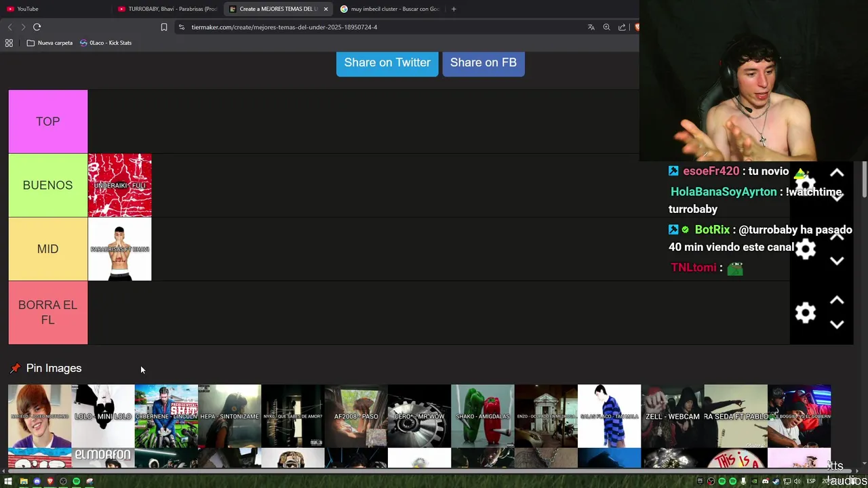Open settings gear for BUENOS tier row
Screen dimensions: 868x488
[x=805, y=185]
